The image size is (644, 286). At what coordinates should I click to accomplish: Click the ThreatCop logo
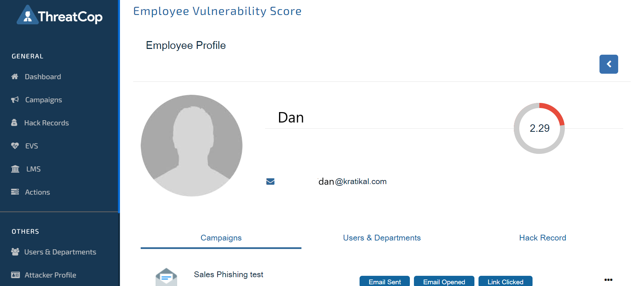click(x=60, y=16)
